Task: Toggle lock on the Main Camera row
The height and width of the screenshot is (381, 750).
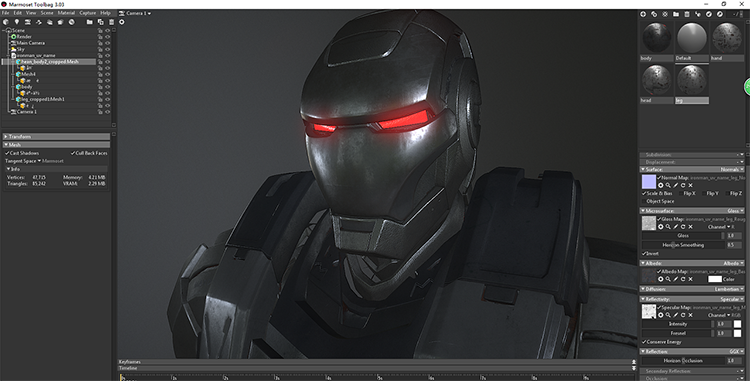Action: [x=100, y=43]
